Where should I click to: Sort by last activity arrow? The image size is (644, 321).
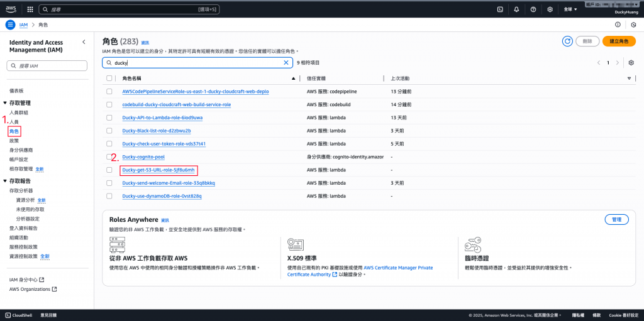tap(629, 78)
